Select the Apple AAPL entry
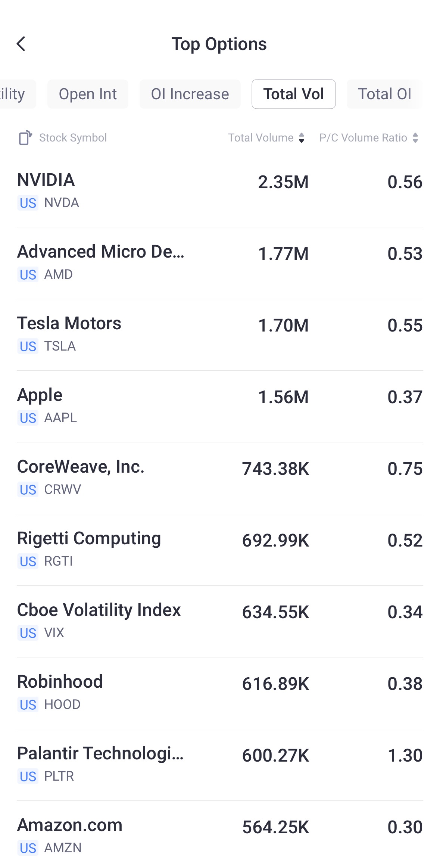Image resolution: width=440 pixels, height=868 pixels. coord(220,406)
